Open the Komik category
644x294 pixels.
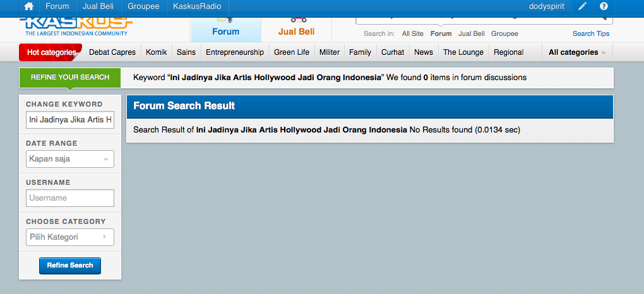pyautogui.click(x=157, y=52)
